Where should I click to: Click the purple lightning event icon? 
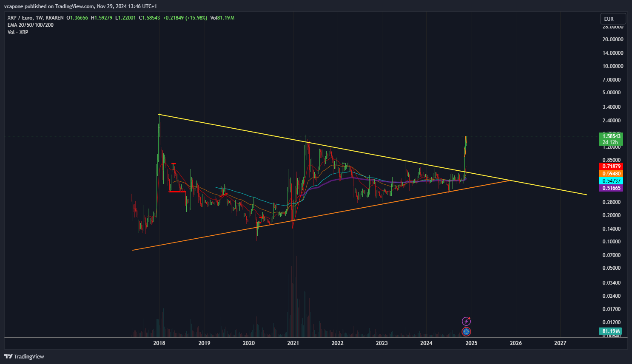[x=467, y=322]
